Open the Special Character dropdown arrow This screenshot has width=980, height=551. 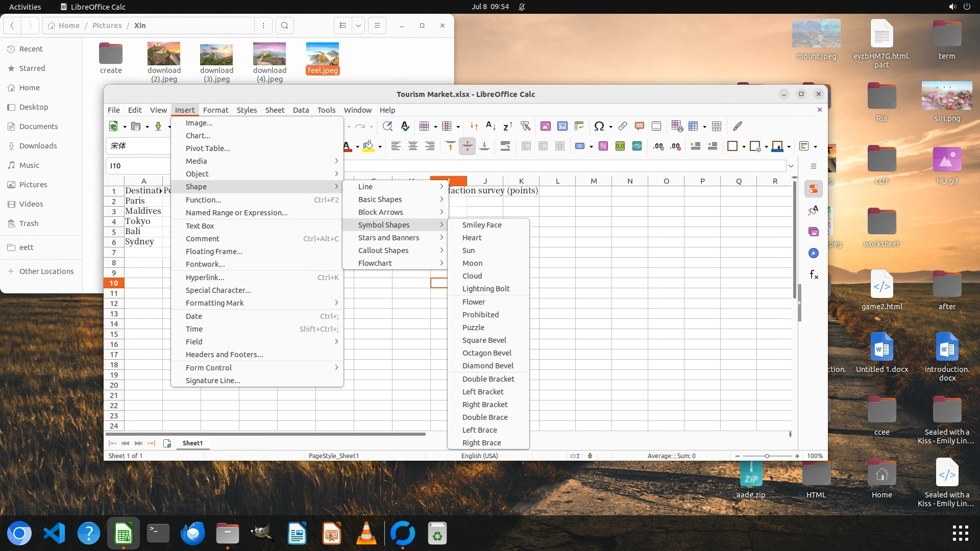(610, 127)
